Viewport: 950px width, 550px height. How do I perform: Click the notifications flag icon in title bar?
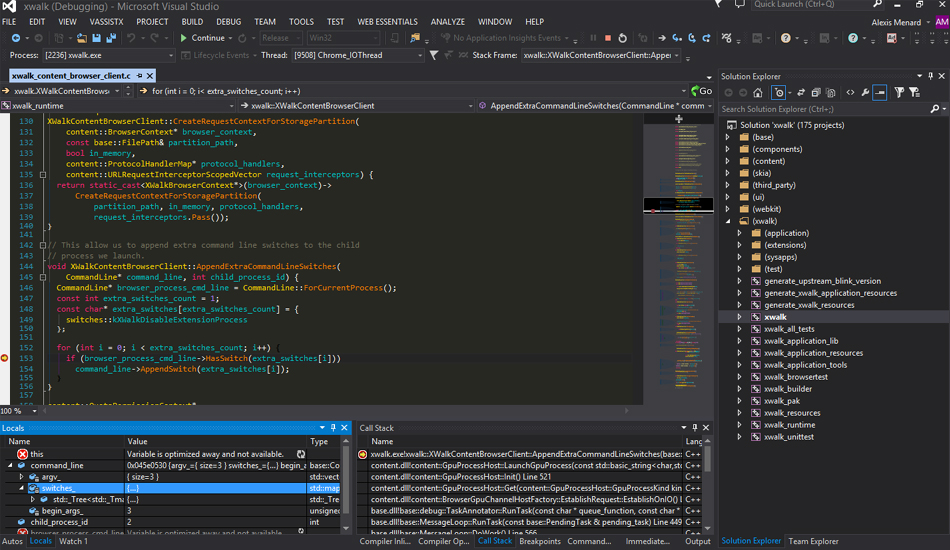tap(719, 4)
